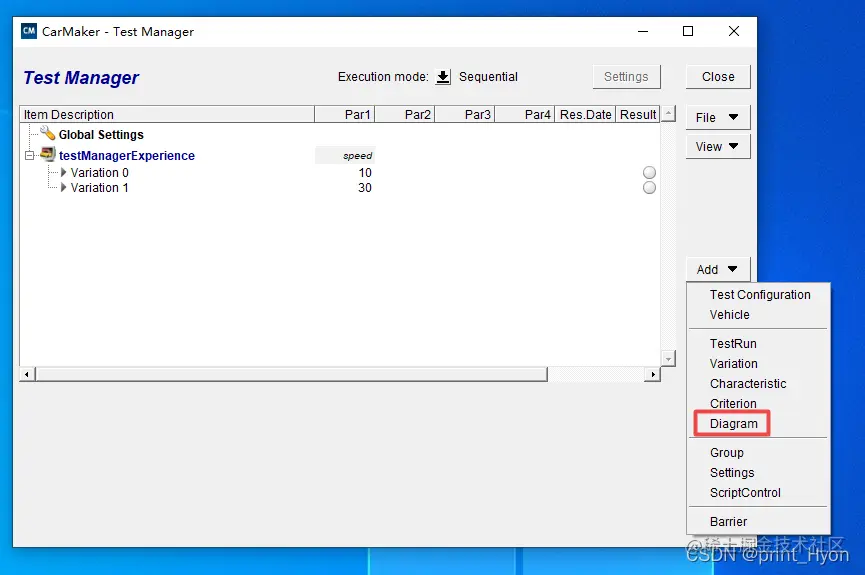Click the Par4 column header
The width and height of the screenshot is (865, 575).
[x=525, y=114]
